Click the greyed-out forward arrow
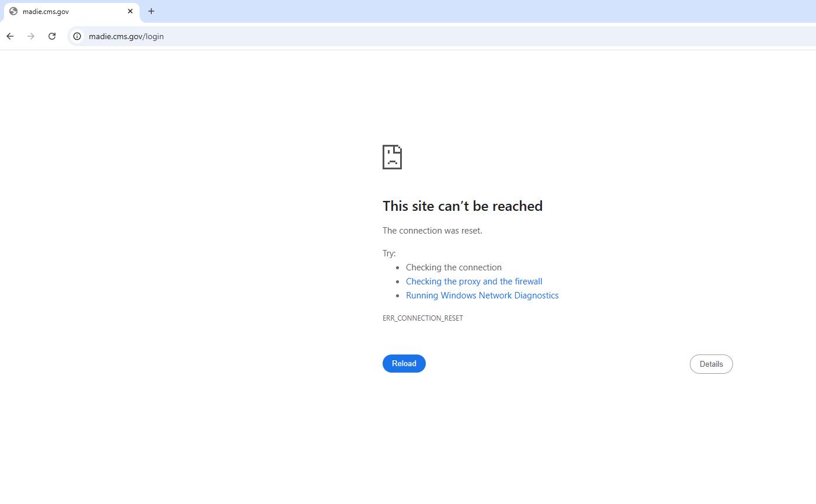 pos(31,36)
